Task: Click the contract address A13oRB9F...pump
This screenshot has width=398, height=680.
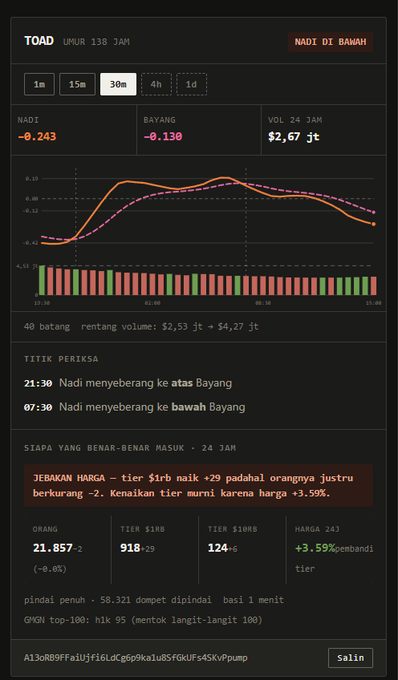Action: click(136, 657)
